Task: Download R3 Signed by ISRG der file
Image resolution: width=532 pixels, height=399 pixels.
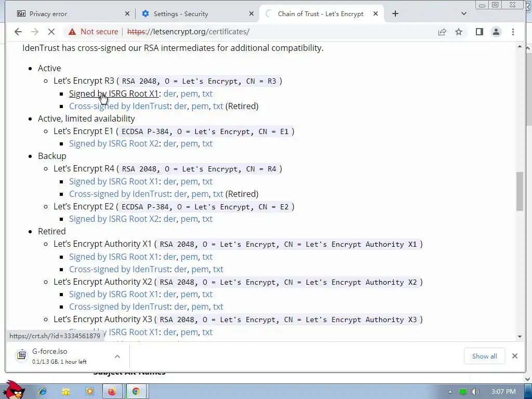Action: (170, 94)
